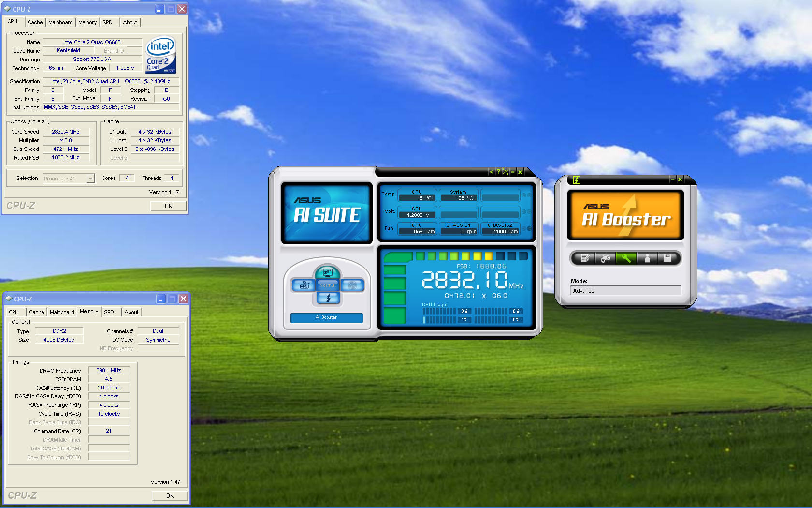
Task: Click the back arrow icon in AI Suite title bar
Action: pos(491,172)
